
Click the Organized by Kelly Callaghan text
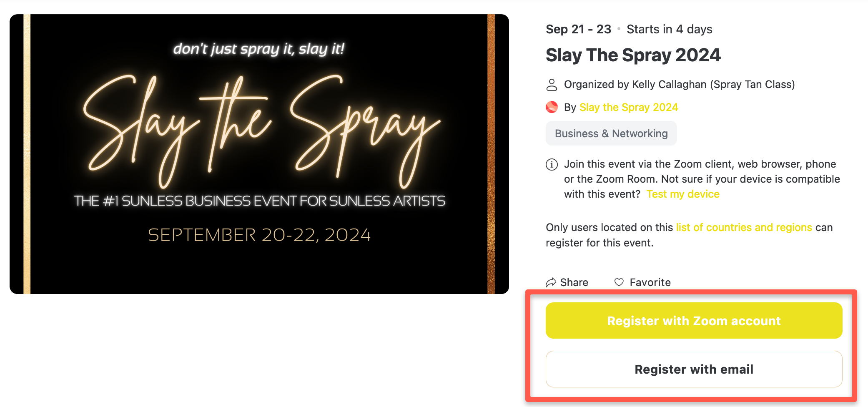pyautogui.click(x=679, y=85)
